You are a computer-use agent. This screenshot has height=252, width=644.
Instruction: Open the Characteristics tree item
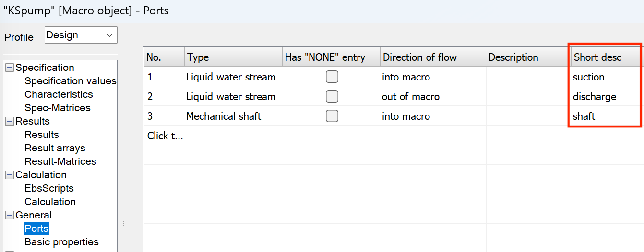pyautogui.click(x=59, y=94)
